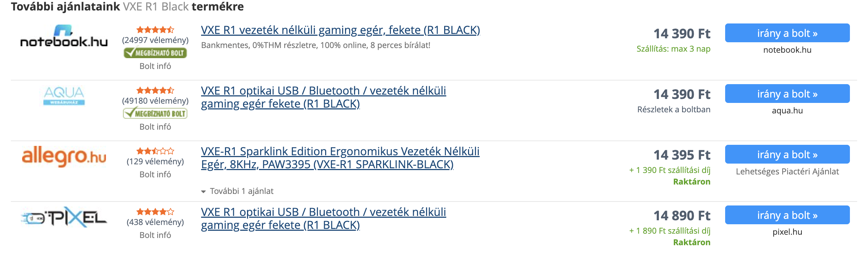
Task: Click aqua.hu's Megbízható Bolt badge
Action: [x=155, y=114]
